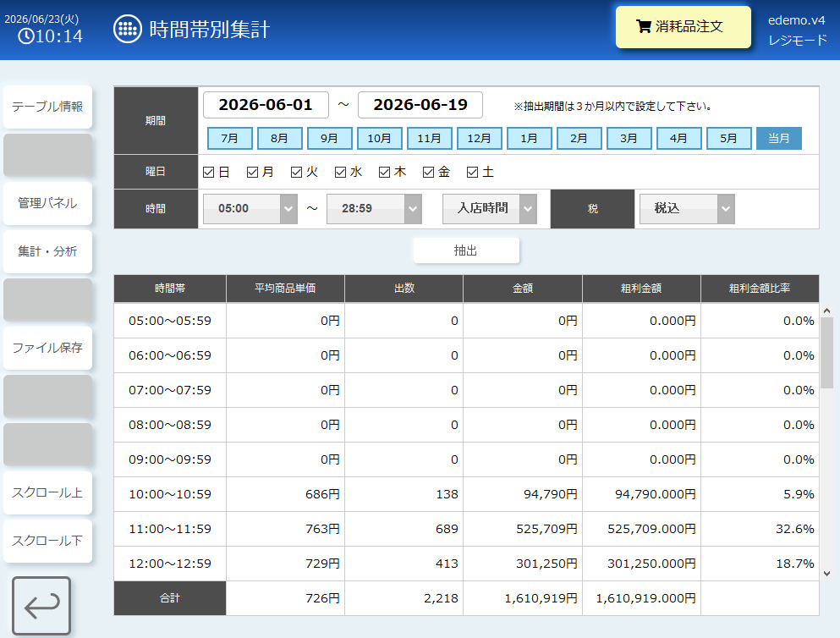Image resolution: width=840 pixels, height=638 pixels.
Task: Select row 11:00～11:59
Action: [x=466, y=529]
